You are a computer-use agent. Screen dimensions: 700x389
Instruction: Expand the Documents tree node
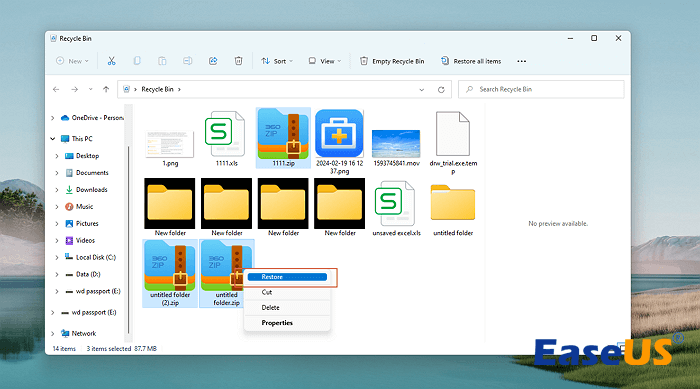pos(57,173)
